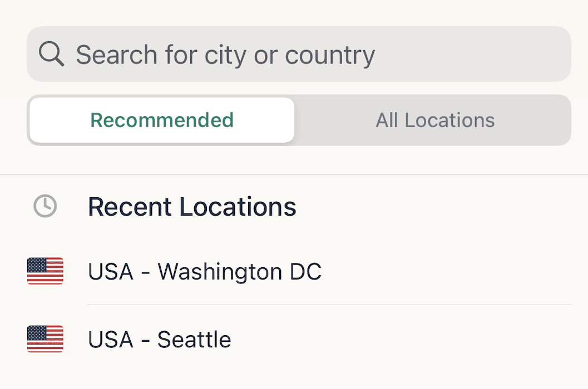This screenshot has width=588, height=389.
Task: Select the Recommended segment of the location filter
Action: [162, 120]
